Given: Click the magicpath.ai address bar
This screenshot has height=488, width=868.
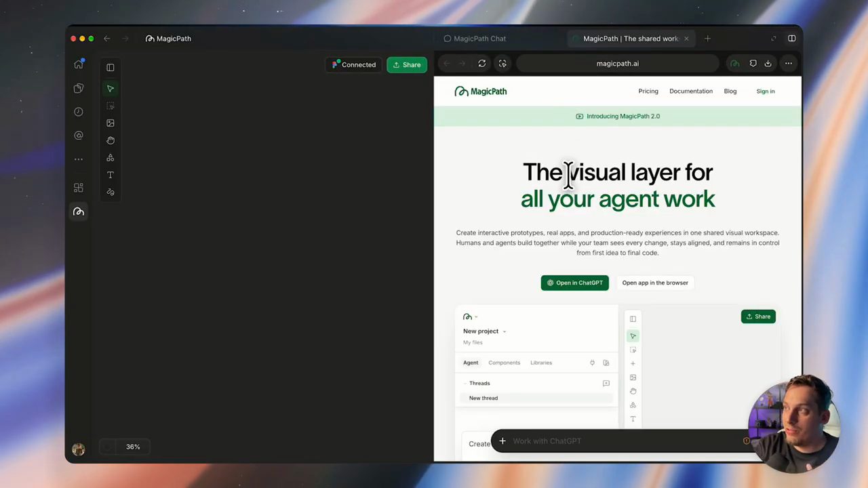Looking at the screenshot, I should [x=618, y=64].
